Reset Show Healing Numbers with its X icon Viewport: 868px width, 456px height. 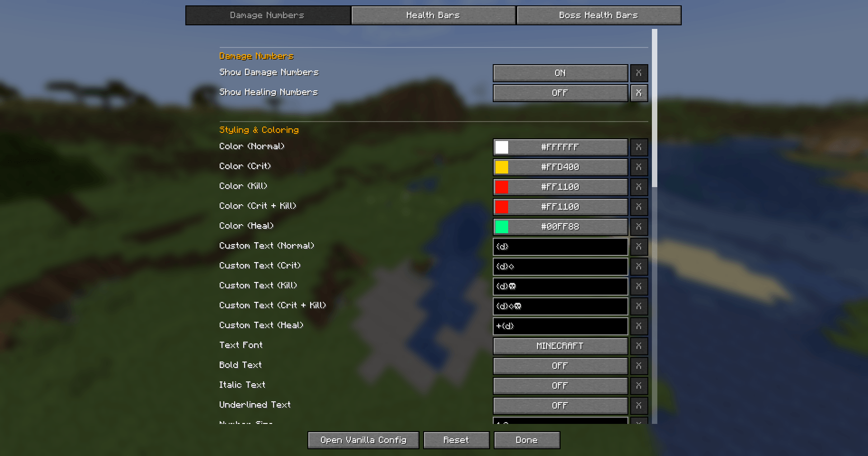(639, 93)
